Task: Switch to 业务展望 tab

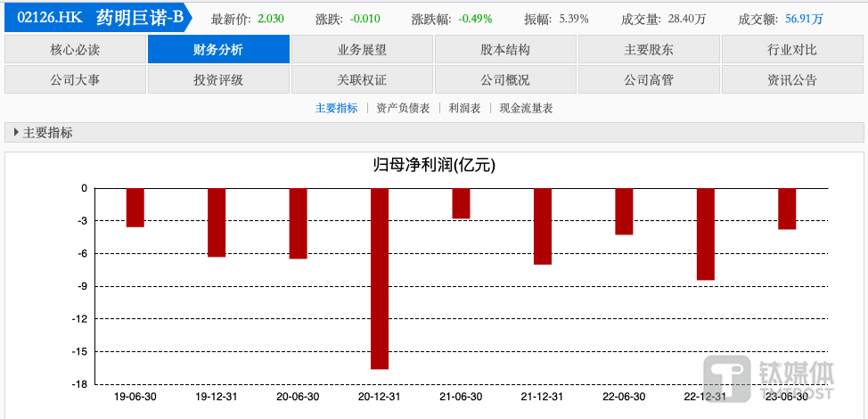Action: point(362,49)
